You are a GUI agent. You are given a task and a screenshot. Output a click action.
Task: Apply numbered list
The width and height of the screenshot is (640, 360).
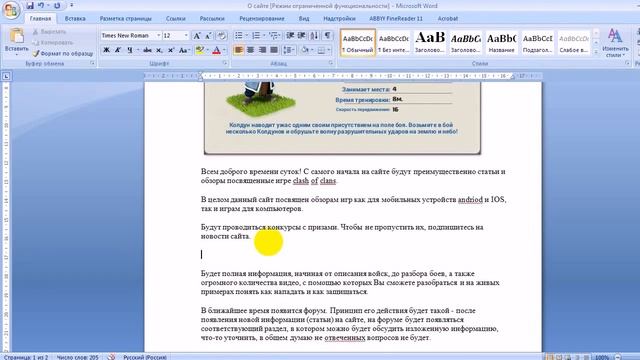click(x=256, y=36)
